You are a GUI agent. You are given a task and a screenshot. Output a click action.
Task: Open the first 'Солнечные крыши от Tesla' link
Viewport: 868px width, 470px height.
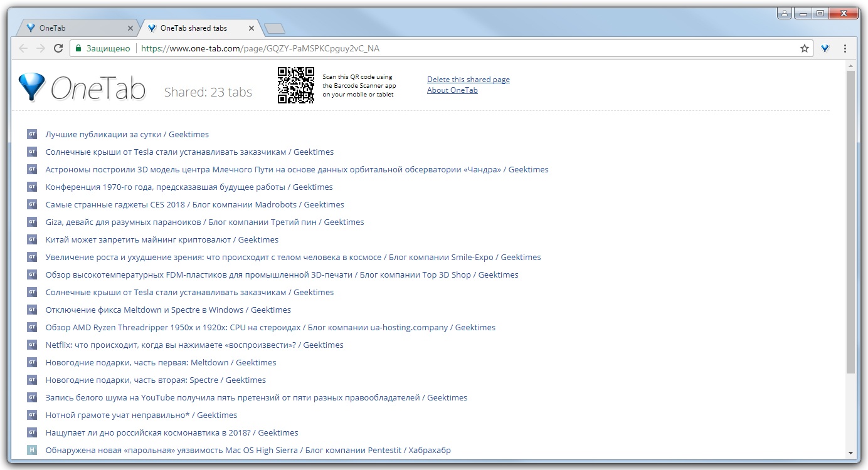point(189,152)
